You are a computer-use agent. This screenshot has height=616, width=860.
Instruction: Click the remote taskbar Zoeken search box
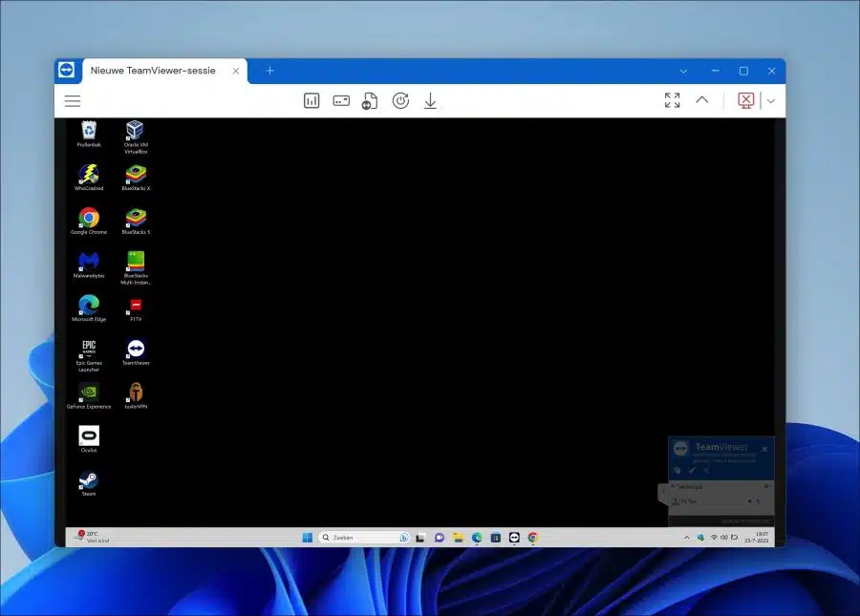(x=364, y=538)
